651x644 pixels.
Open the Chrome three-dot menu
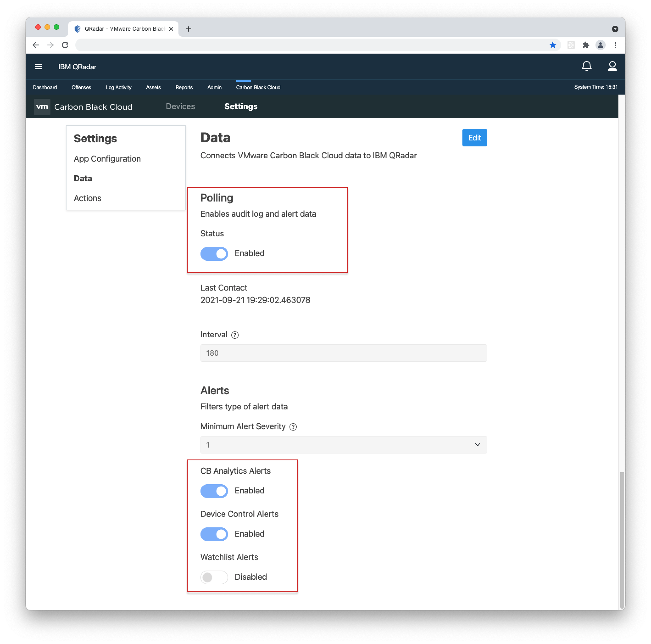point(615,45)
